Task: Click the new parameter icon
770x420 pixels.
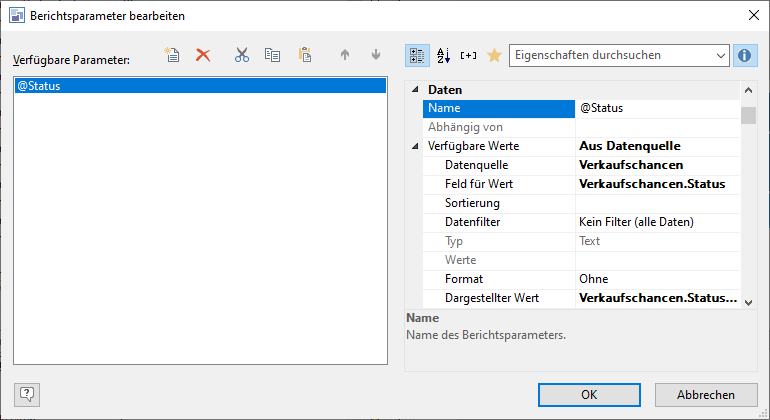Action: tap(172, 56)
